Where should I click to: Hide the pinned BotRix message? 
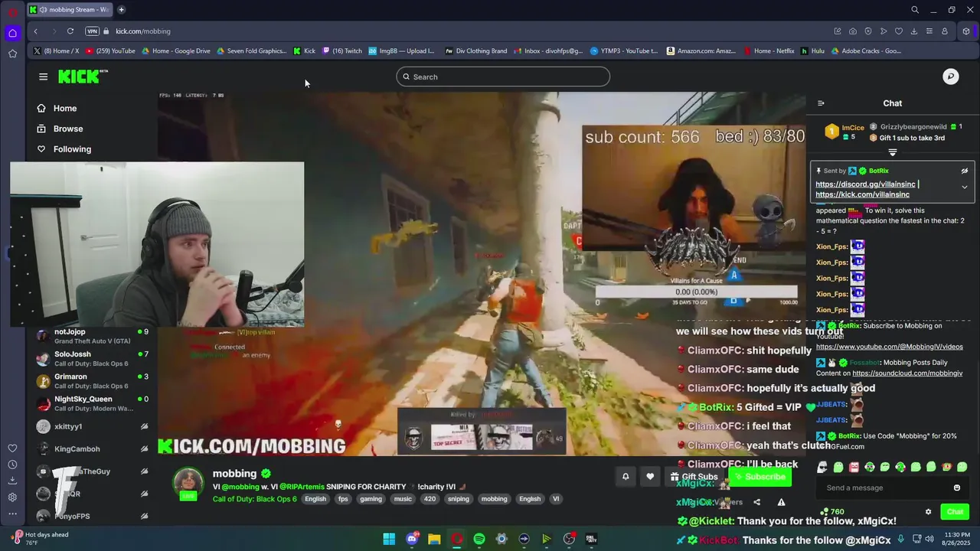965,171
